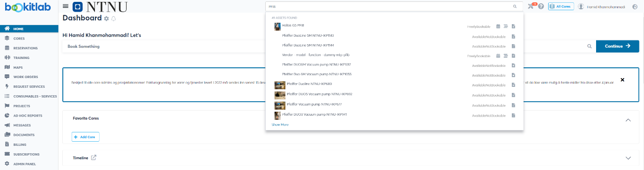Open the globe language icon
This screenshot has width=644, height=170.
click(635, 7)
